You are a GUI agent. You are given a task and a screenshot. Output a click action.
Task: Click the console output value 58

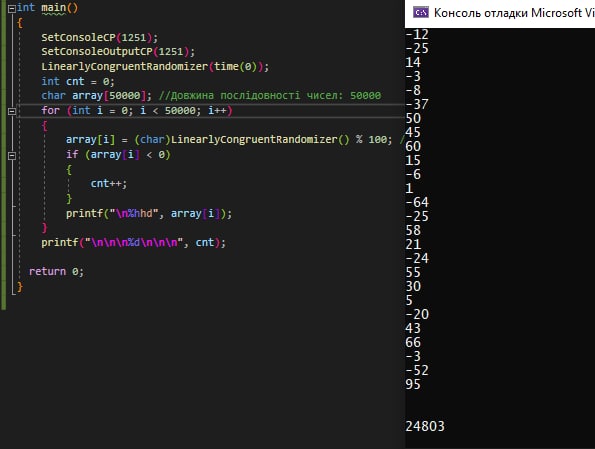(x=413, y=230)
